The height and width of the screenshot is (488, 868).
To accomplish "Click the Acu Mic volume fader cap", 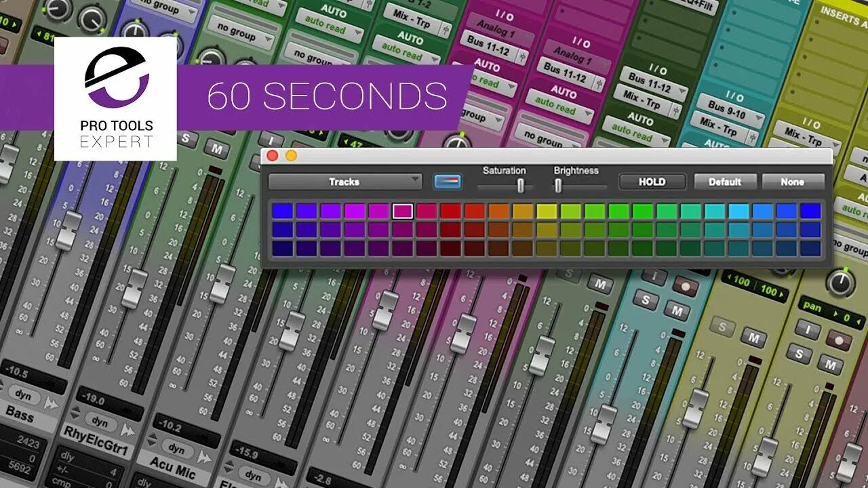I will point(222,283).
